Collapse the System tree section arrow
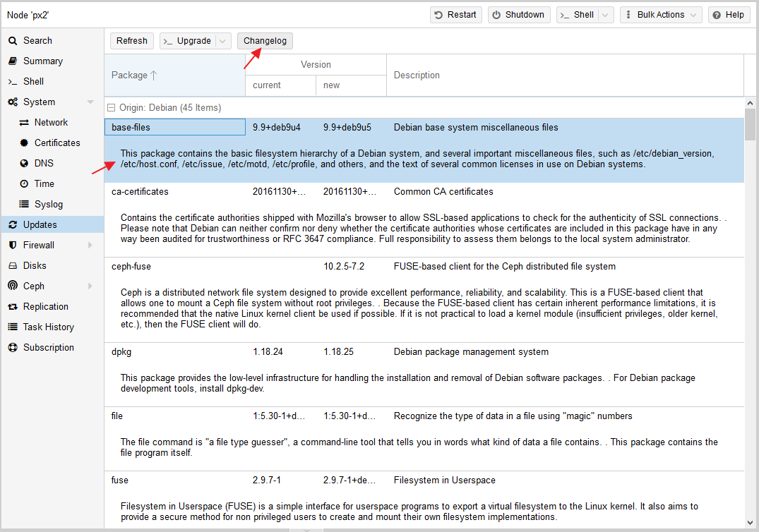This screenshot has width=759, height=532. (x=90, y=102)
